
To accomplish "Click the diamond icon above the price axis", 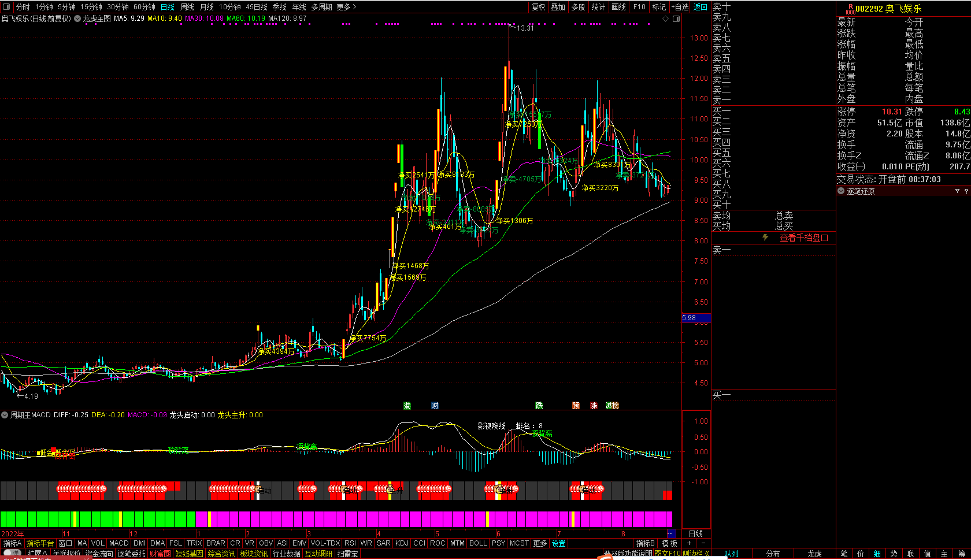I will point(665,18).
